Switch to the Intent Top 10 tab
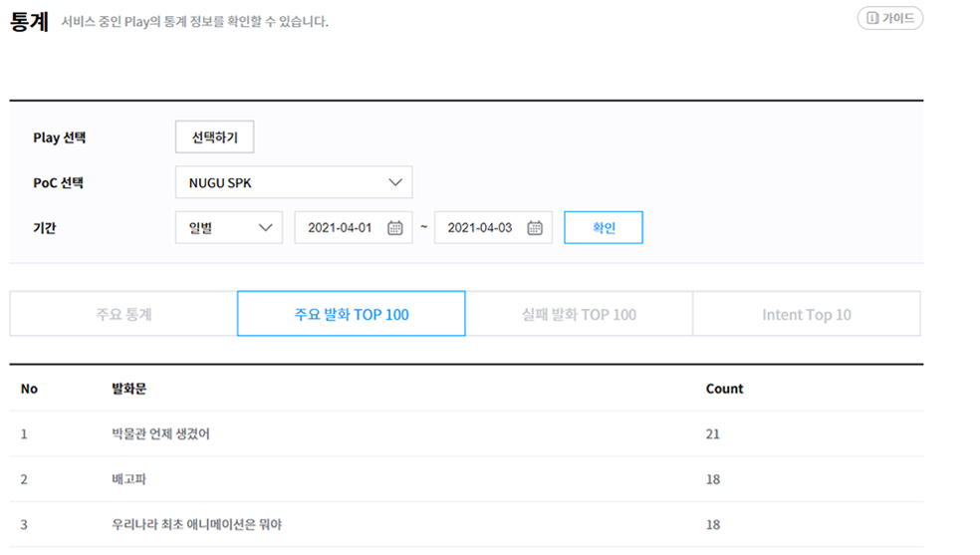 coord(806,314)
